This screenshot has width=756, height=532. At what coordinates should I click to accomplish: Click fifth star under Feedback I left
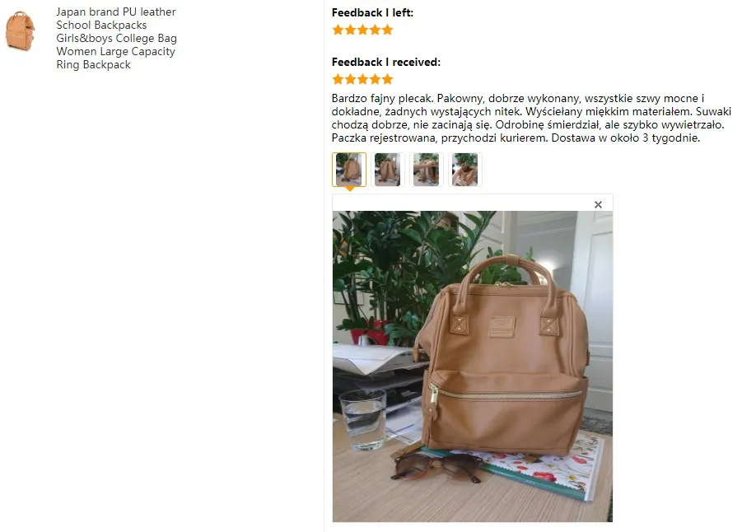pos(388,30)
